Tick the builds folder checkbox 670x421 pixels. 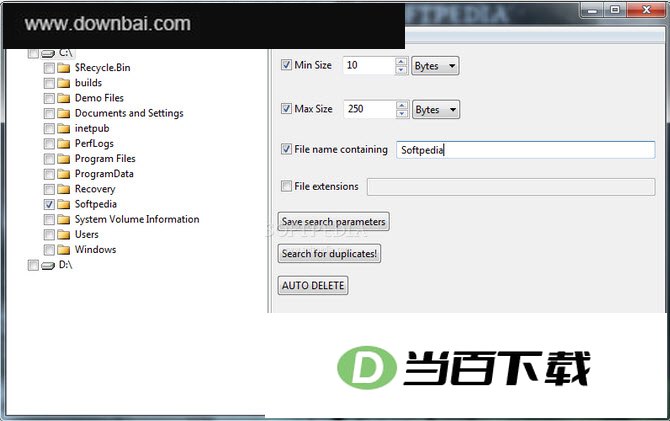(x=49, y=83)
